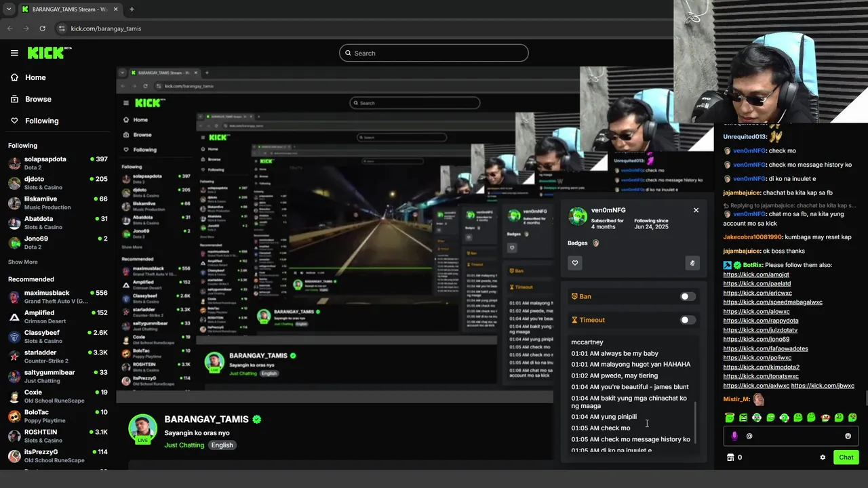The image size is (868, 488).
Task: Click the verified badge beside BARANGAY_TAMIS
Action: [x=257, y=420]
